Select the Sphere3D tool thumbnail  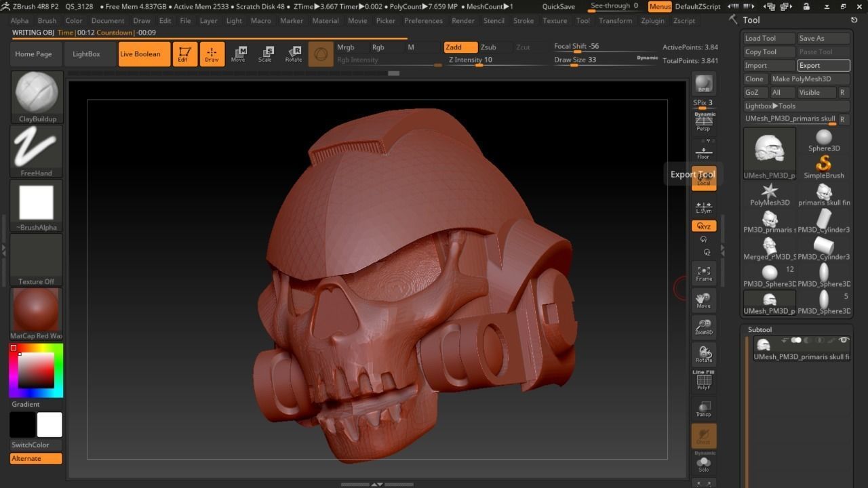824,140
